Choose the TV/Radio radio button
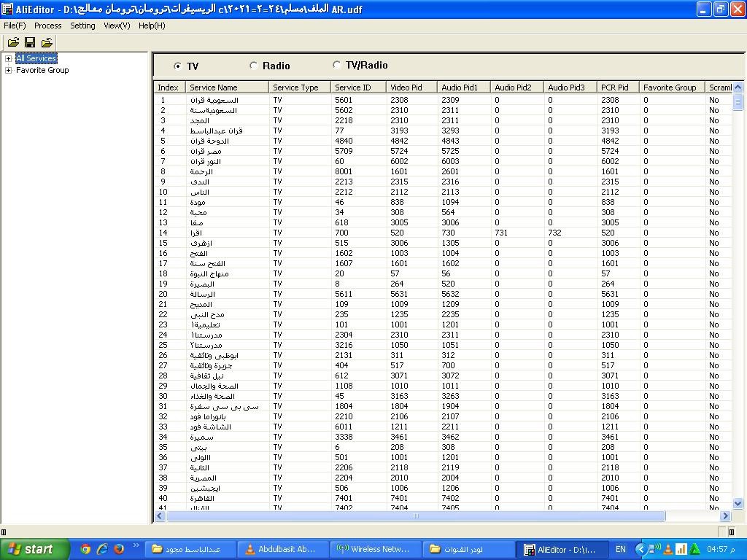The width and height of the screenshot is (747, 560). click(x=337, y=65)
